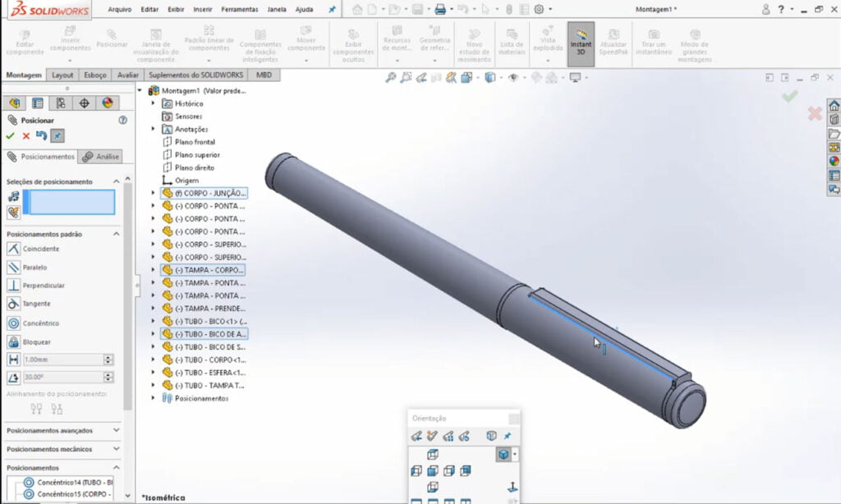
Task: Open FeatureManager design tree tab icon
Action: point(14,103)
